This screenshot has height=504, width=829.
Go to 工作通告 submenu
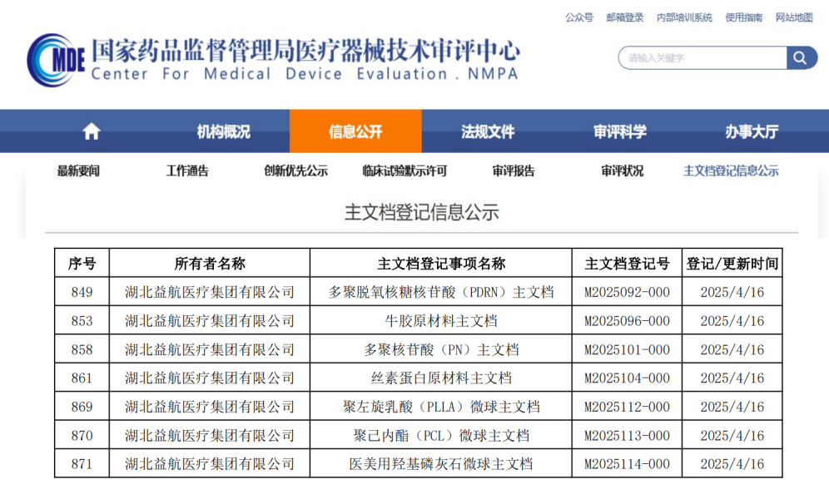point(187,170)
